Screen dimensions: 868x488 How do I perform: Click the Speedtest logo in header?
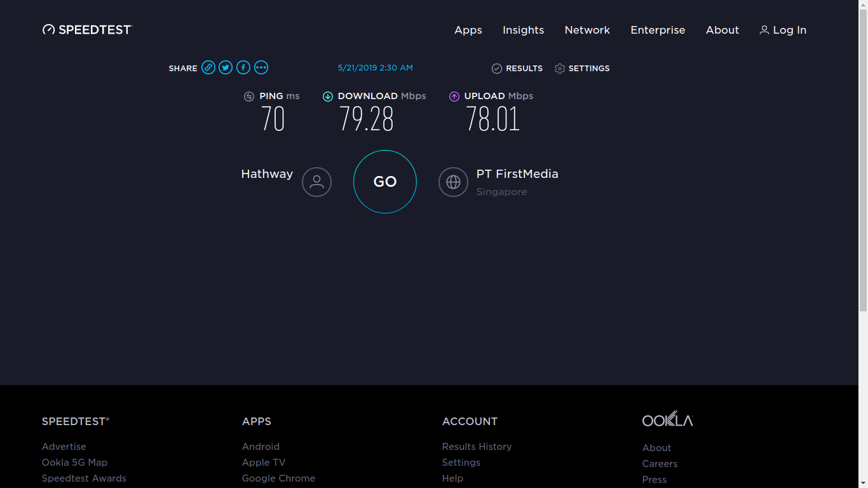[87, 30]
